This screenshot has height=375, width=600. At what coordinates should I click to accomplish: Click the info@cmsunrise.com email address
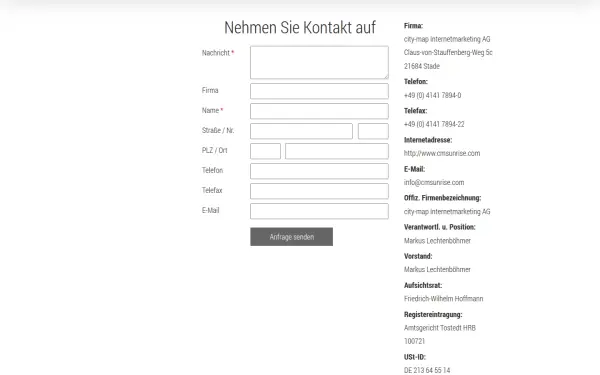[x=434, y=183]
